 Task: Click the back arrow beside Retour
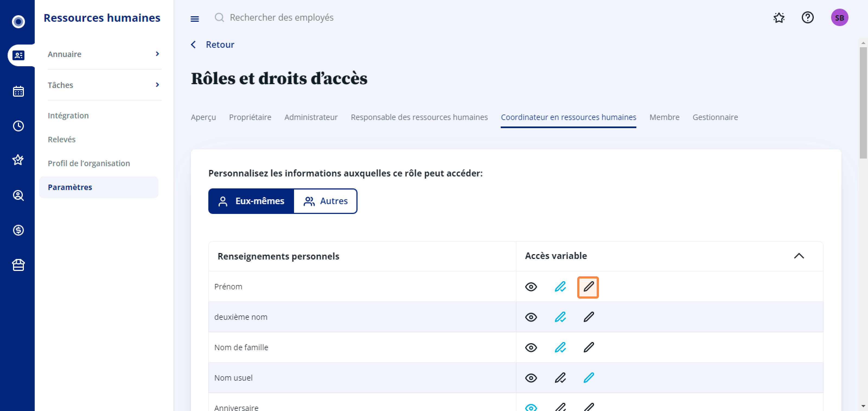193,45
